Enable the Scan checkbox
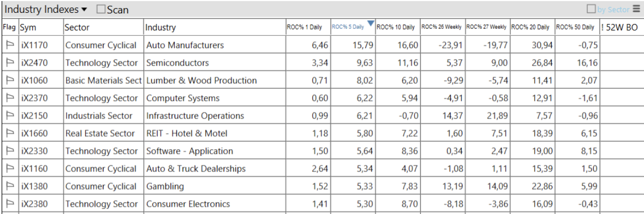The height and width of the screenshot is (214, 644). click(101, 9)
